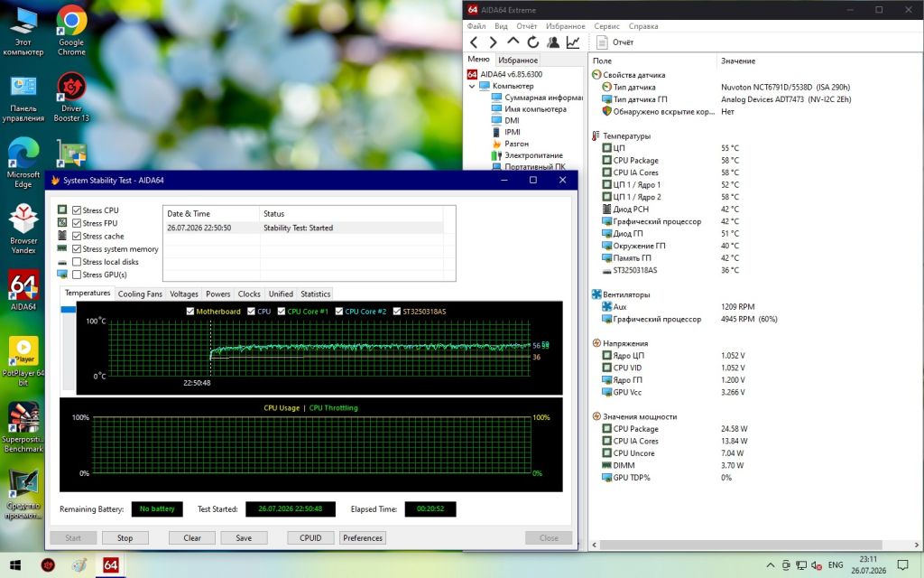Click the Up arrow in AIDA64 toolbar
This screenshot has height=578, width=924.
click(513, 42)
